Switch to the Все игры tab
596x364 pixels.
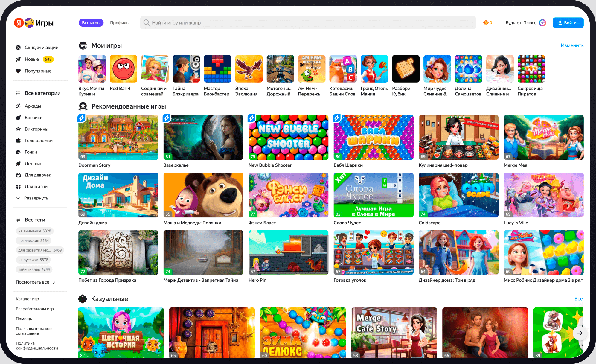[x=91, y=23]
